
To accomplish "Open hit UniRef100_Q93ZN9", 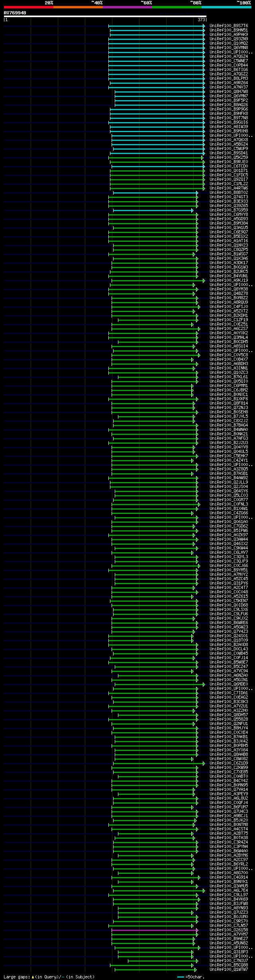I will coord(229,39).
